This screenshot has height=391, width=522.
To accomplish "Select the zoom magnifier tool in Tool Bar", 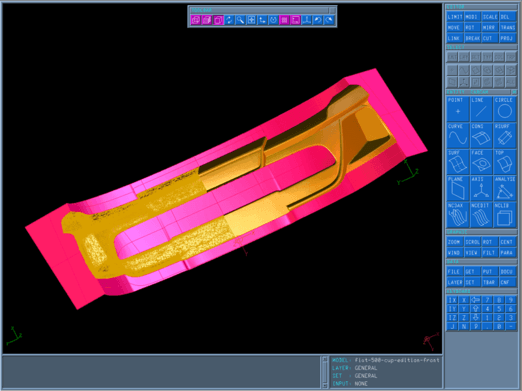I will [240, 20].
